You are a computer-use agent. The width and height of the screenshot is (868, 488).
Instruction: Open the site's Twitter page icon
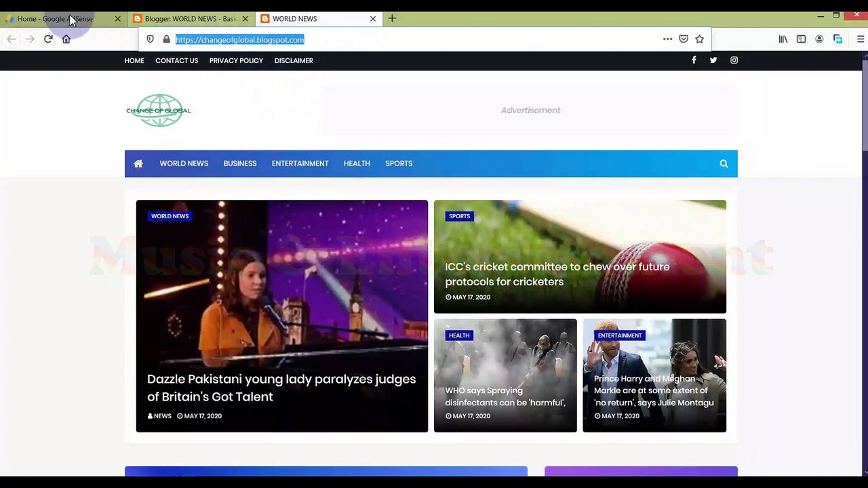click(x=713, y=60)
